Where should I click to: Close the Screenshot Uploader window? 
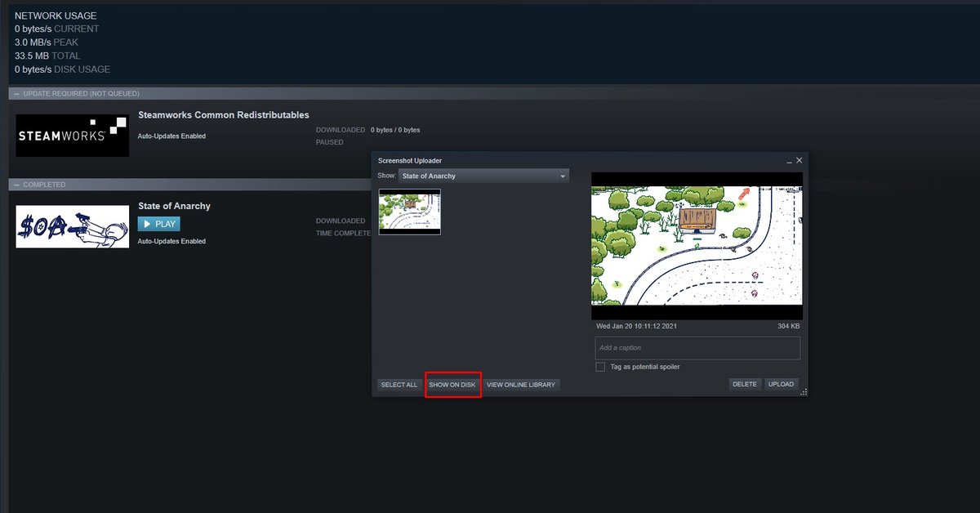point(800,160)
